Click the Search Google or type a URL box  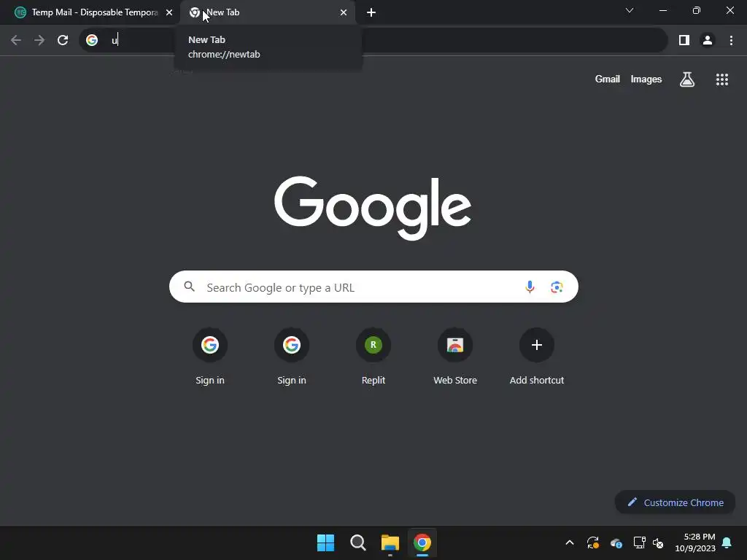(x=374, y=287)
